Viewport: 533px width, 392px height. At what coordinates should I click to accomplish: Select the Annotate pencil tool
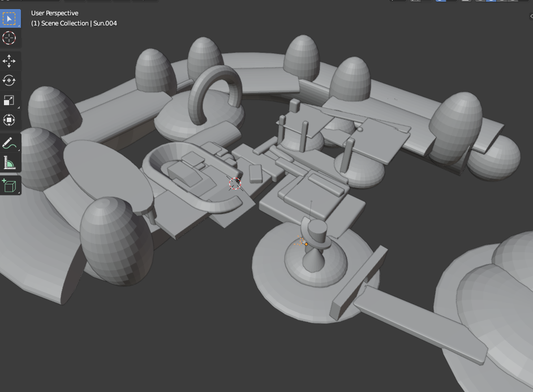pyautogui.click(x=9, y=143)
